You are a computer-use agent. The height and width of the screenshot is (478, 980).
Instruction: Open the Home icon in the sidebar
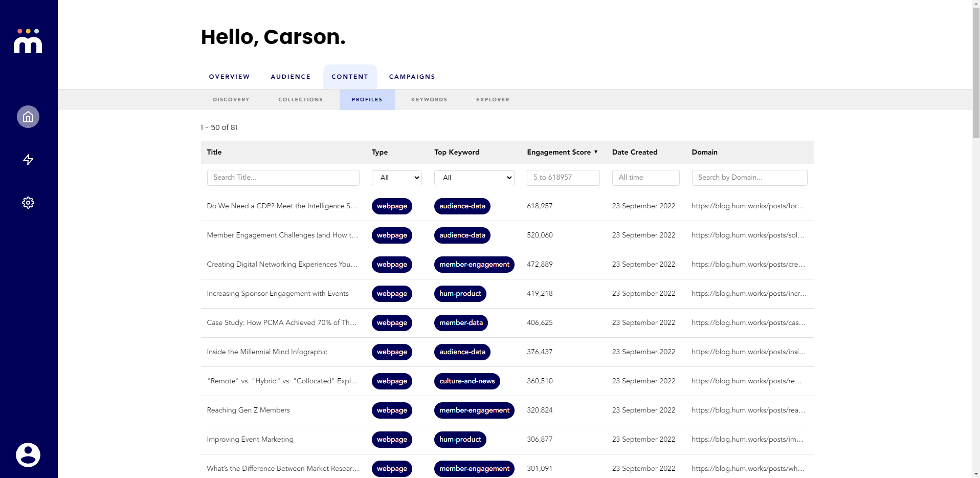point(28,117)
